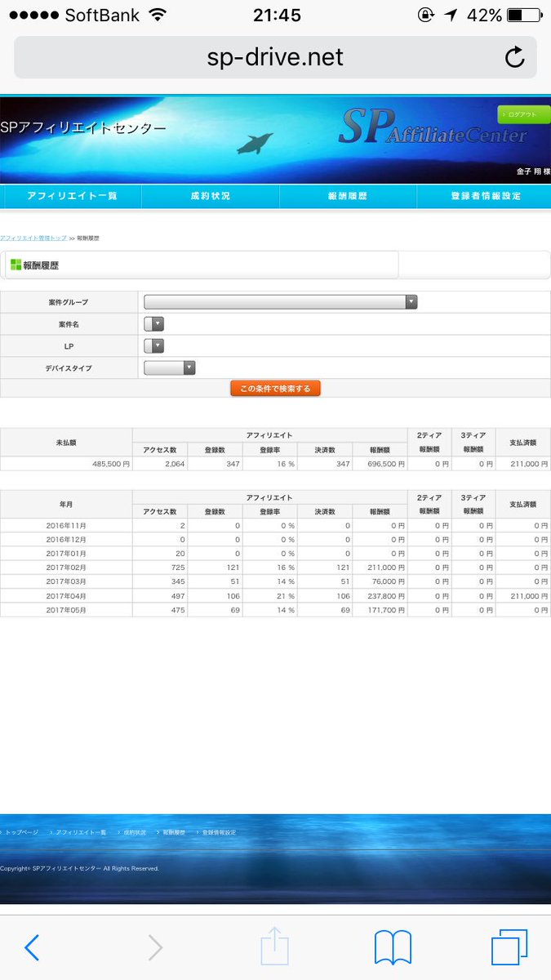Click the 2016年12月 row label
The height and width of the screenshot is (980, 551).
pos(66,540)
